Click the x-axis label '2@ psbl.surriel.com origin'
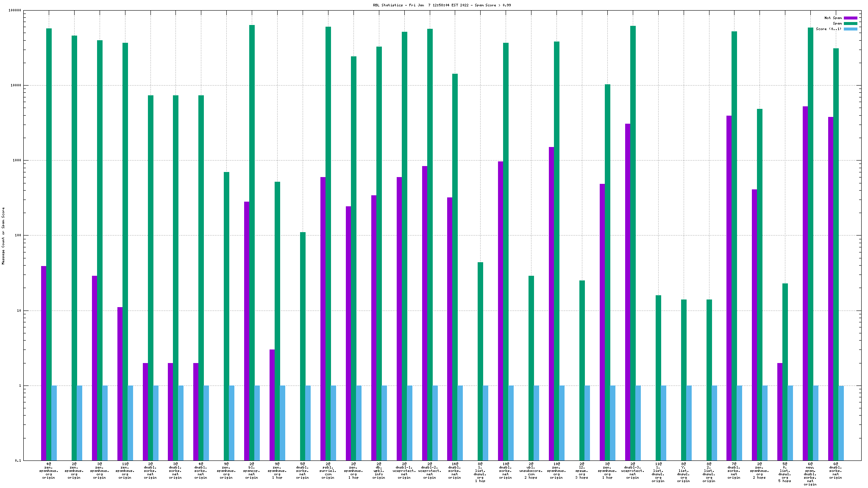 click(x=328, y=471)
